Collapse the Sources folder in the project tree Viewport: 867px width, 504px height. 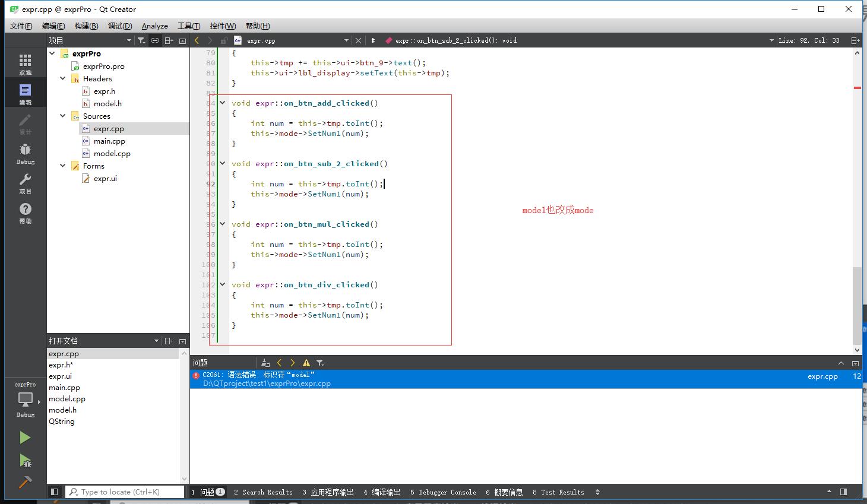[x=62, y=116]
